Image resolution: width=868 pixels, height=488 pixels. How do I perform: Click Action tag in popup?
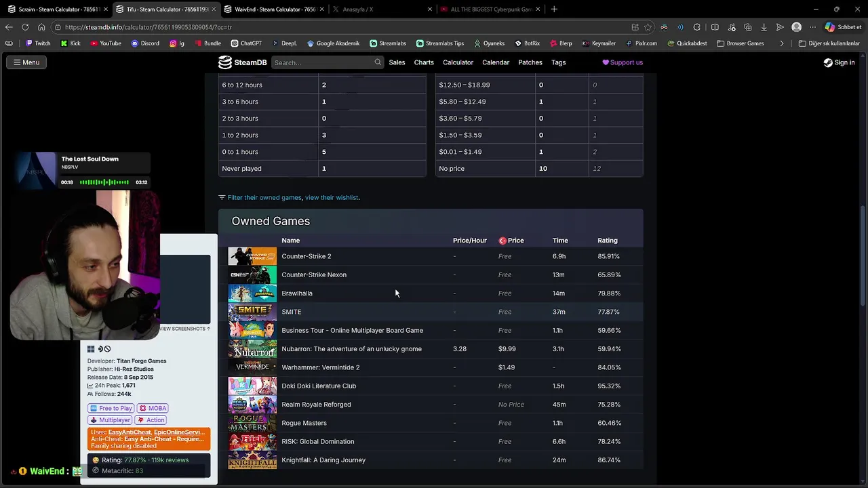[x=151, y=420]
